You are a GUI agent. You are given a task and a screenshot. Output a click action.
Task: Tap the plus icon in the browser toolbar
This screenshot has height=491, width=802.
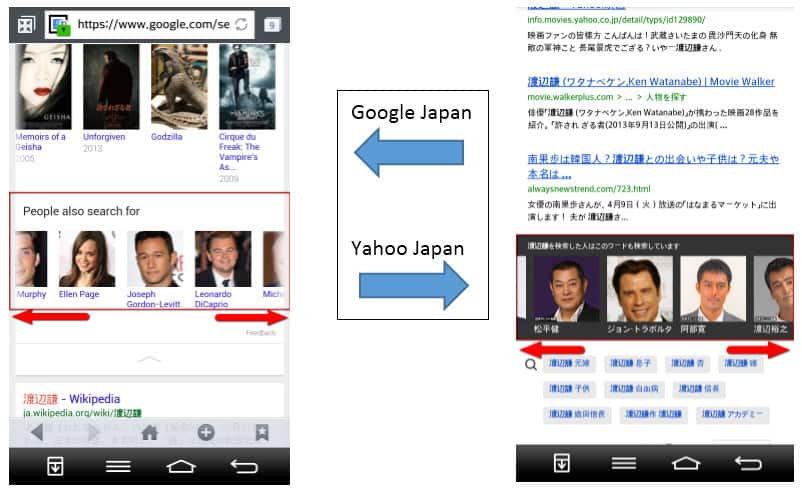(x=206, y=433)
